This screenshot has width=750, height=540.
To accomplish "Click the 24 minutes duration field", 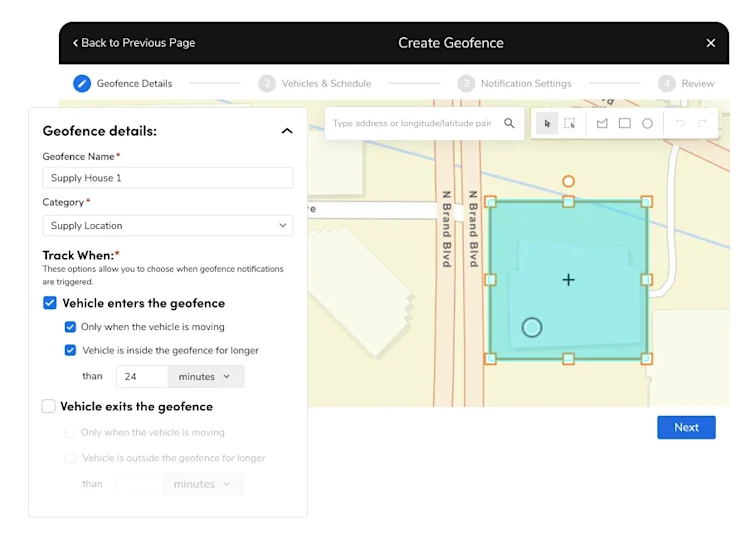I will click(142, 377).
